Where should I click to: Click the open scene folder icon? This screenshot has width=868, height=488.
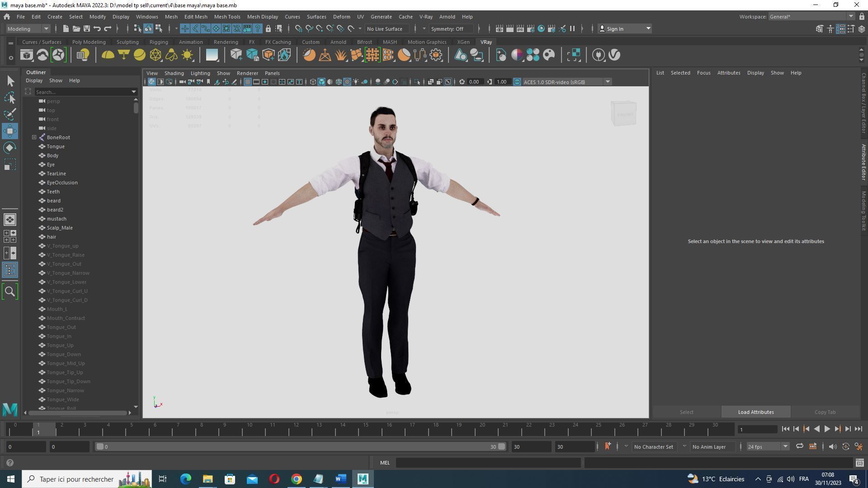(76, 28)
